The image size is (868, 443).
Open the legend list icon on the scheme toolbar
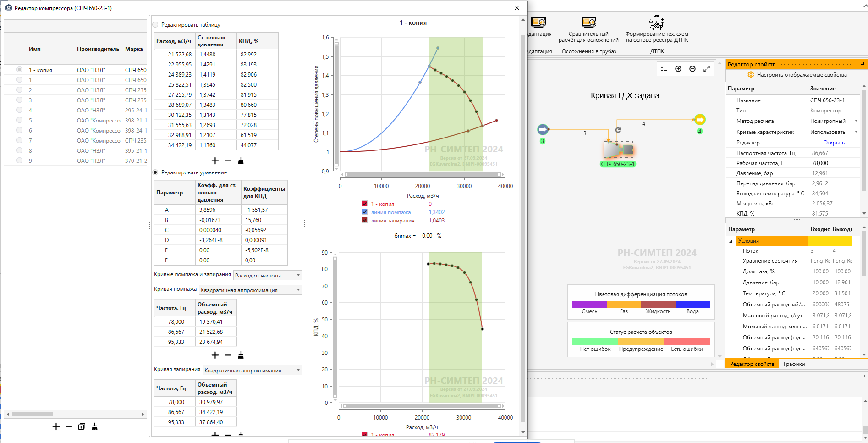(664, 69)
